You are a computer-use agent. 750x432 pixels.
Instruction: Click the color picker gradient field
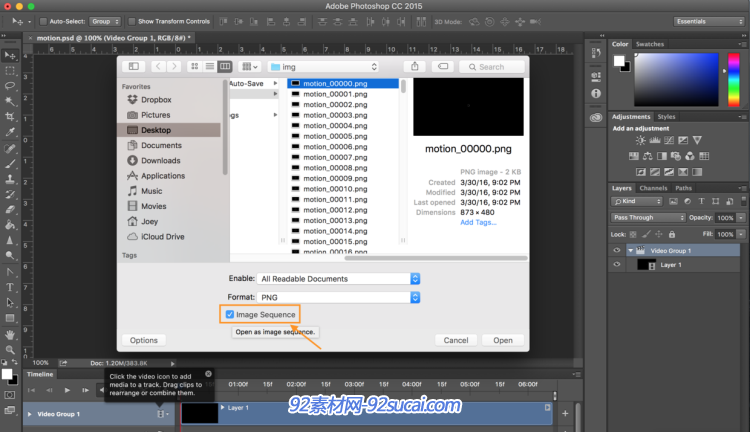point(676,79)
